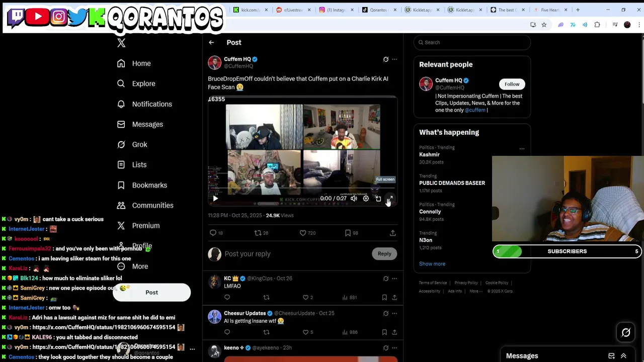Bookmark Cheesur Updates reply
Viewport: 644px width, 362px height.
coord(384,332)
